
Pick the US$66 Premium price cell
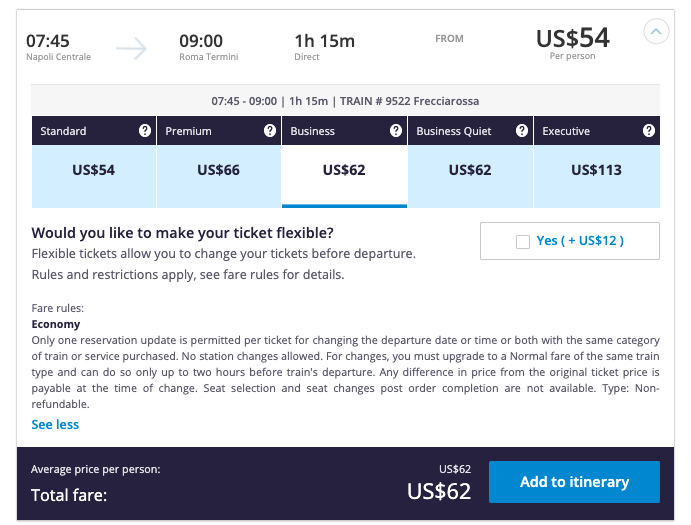coord(218,170)
